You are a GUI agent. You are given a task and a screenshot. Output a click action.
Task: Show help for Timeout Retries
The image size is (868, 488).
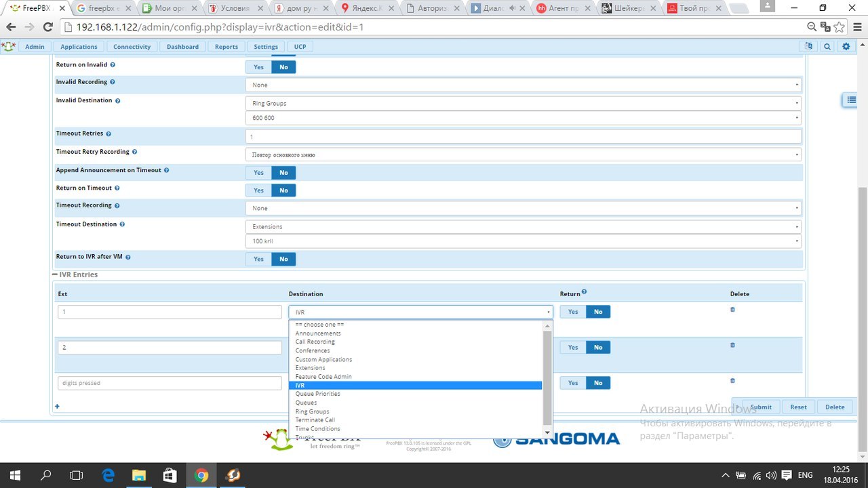coord(108,134)
